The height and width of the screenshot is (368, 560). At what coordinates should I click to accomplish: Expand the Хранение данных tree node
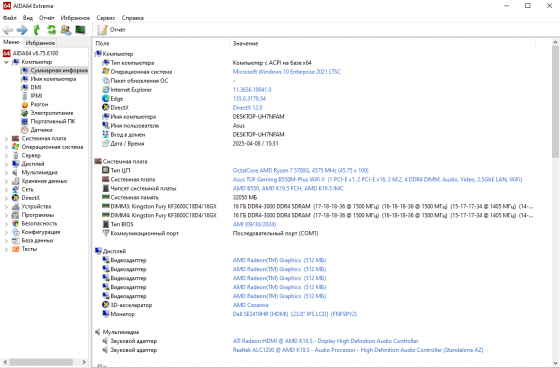6,181
